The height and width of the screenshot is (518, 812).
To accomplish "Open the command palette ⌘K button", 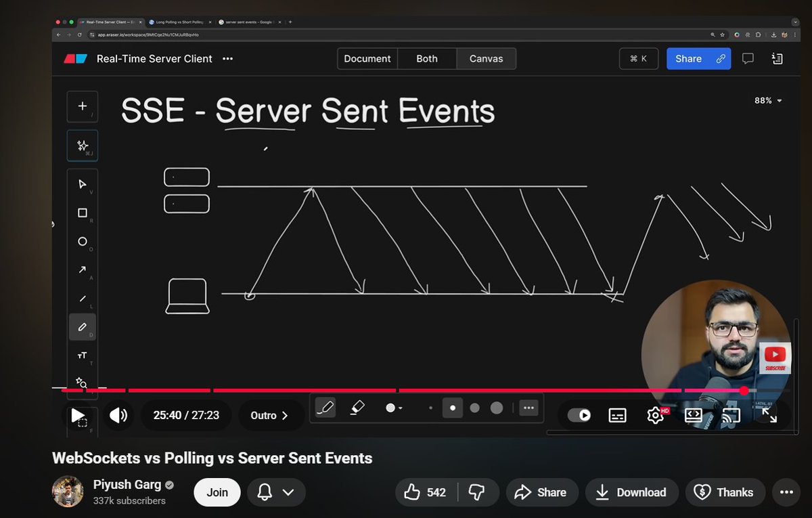I will tap(639, 59).
